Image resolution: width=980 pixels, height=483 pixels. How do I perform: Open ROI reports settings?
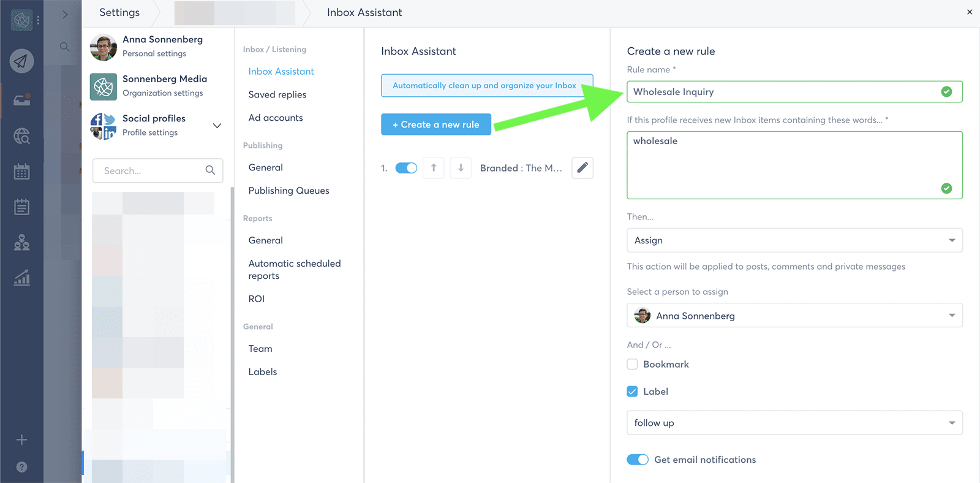pyautogui.click(x=257, y=299)
